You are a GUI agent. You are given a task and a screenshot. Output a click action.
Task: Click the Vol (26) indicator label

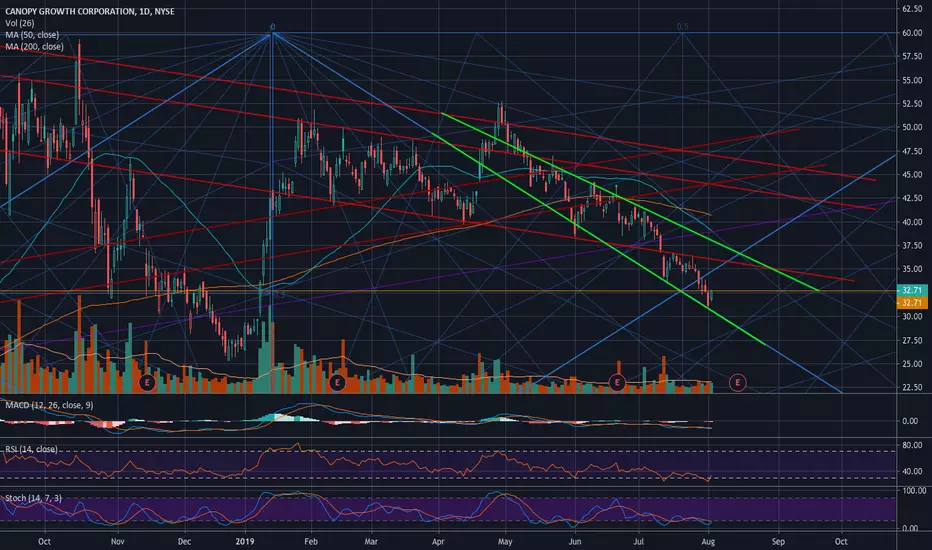[20, 23]
